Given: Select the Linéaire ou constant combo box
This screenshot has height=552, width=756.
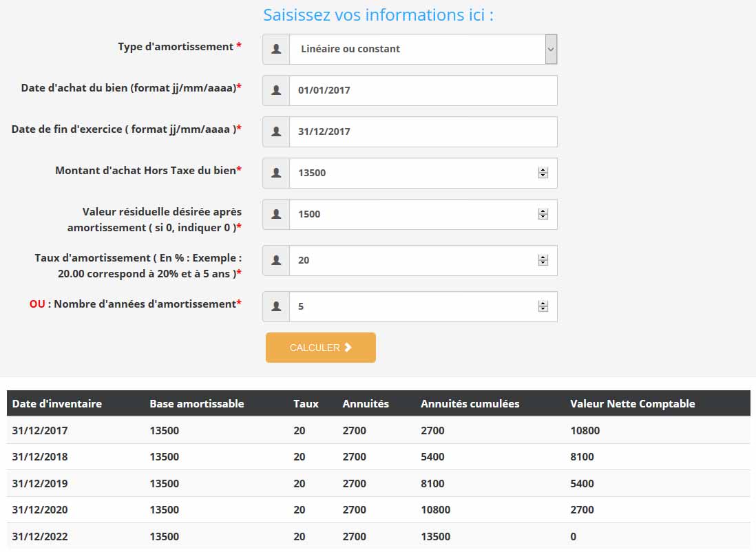Looking at the screenshot, I should 423,49.
